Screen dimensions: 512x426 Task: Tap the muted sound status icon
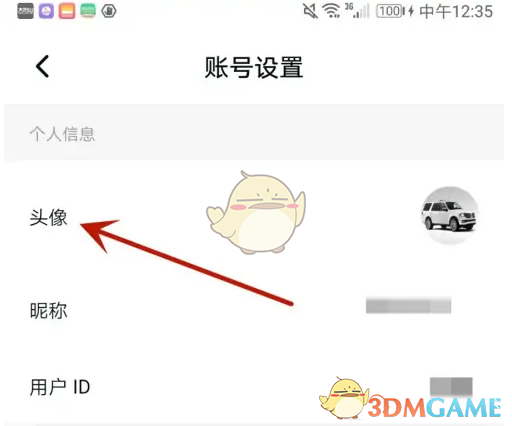(x=310, y=11)
